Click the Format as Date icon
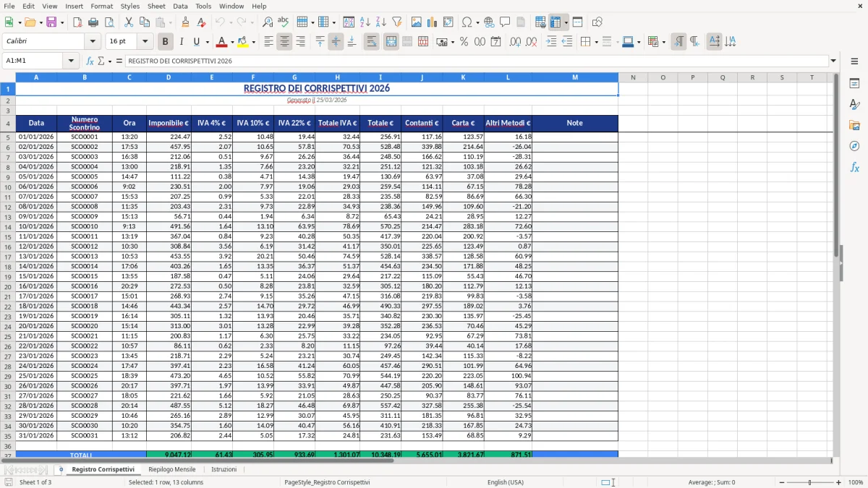Screen dimensions: 868x488 (496, 42)
